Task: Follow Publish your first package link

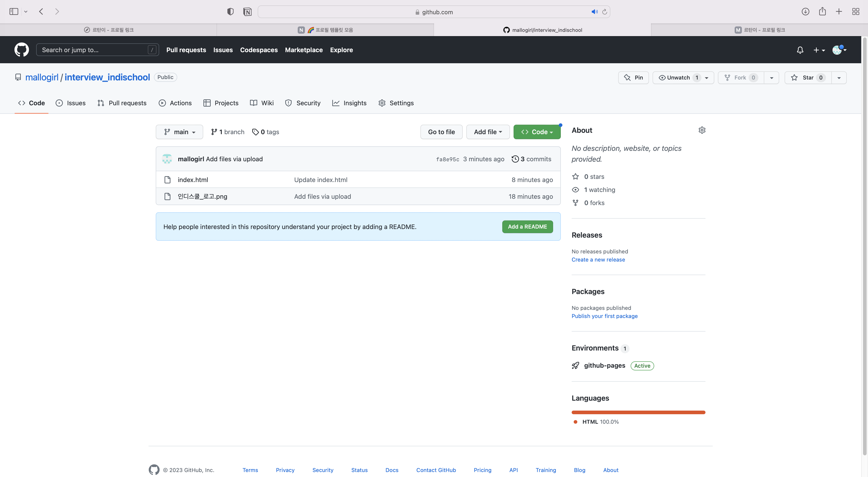Action: click(604, 316)
